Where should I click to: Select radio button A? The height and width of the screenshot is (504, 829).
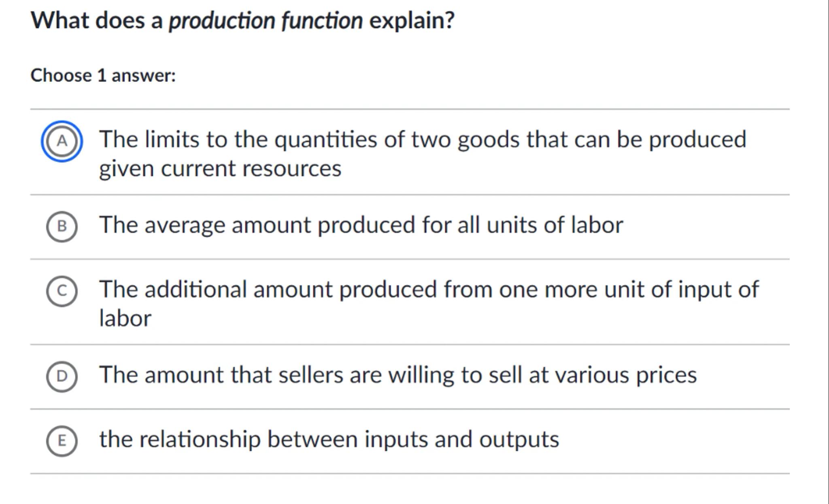tap(62, 141)
